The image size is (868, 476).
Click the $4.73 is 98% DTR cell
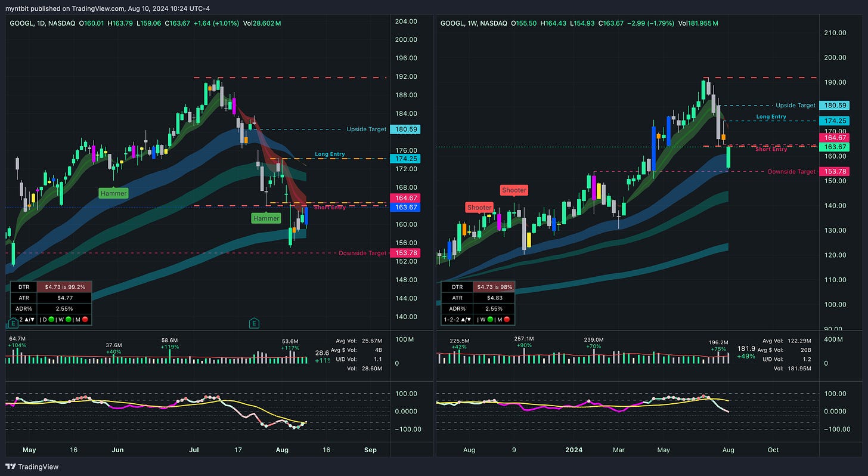point(494,287)
